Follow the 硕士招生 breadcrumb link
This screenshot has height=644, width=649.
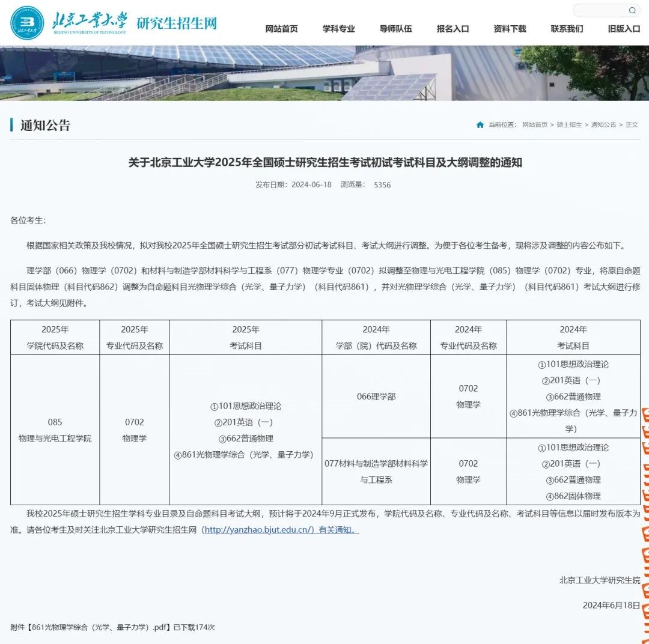point(569,125)
